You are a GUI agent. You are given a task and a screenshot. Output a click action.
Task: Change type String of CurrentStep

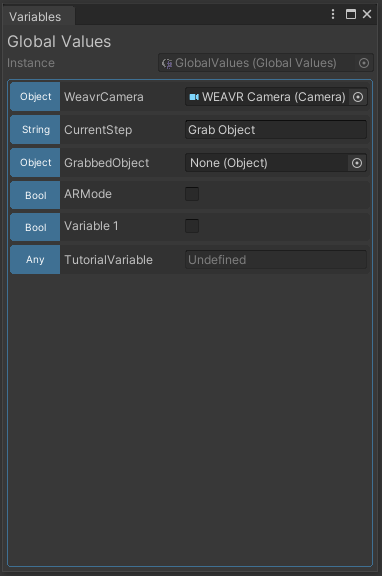35,130
